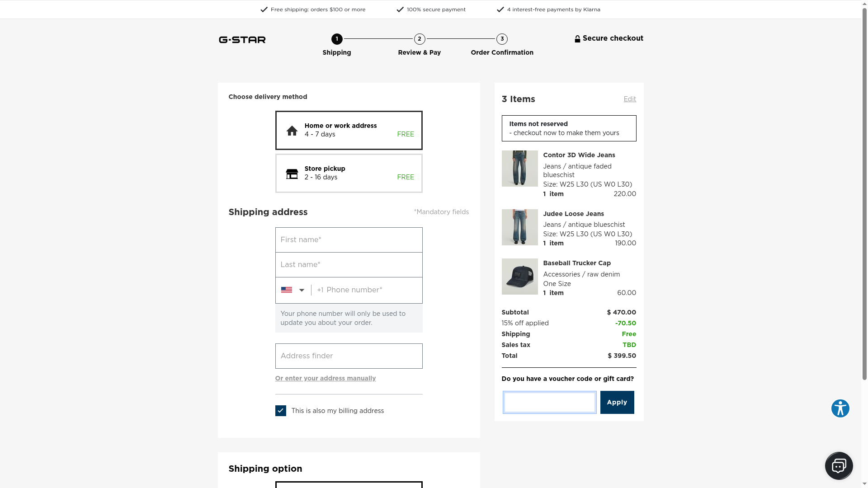The width and height of the screenshot is (868, 488).
Task: Open the accessibility options icon
Action: coord(840,408)
